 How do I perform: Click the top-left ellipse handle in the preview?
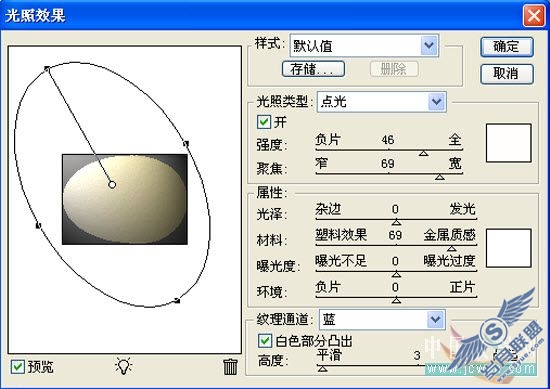47,69
